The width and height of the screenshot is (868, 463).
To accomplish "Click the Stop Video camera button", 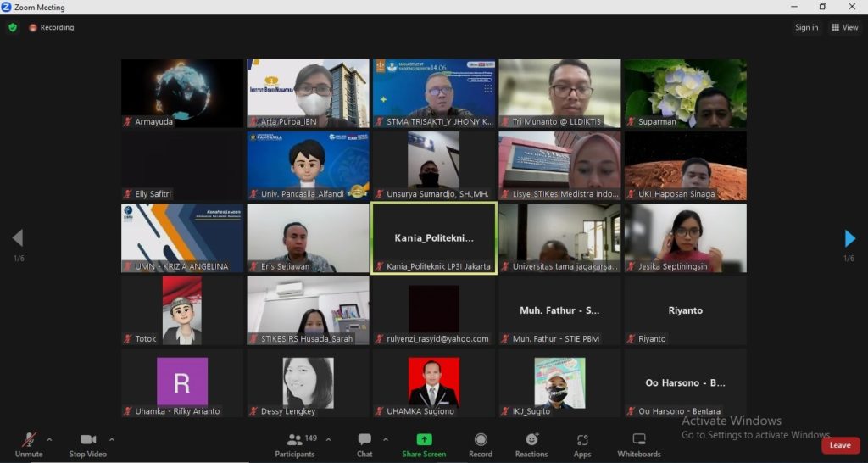I will click(x=88, y=445).
